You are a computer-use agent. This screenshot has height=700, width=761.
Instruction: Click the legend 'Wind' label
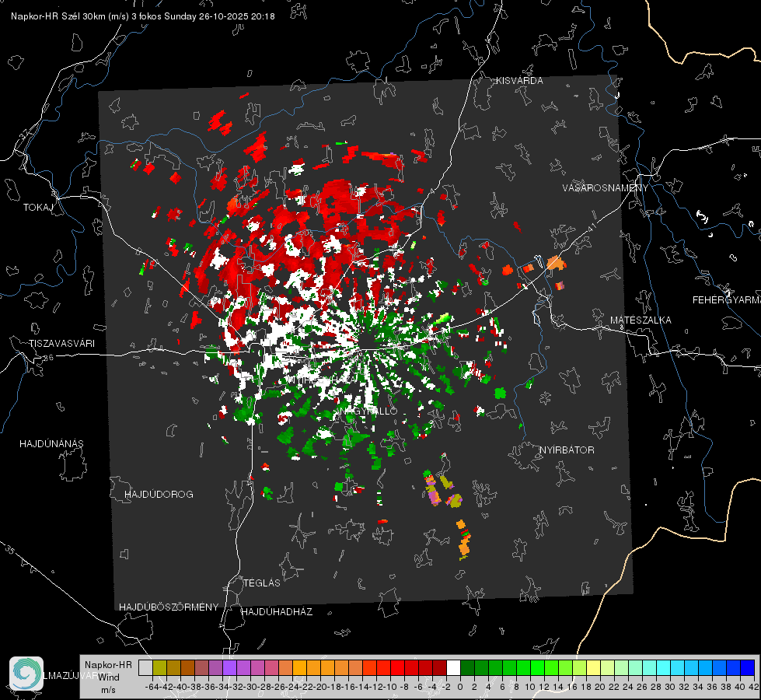[x=109, y=677]
